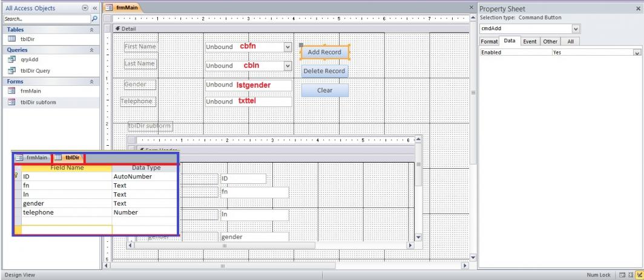Switch to the All tab in Property Sheet
Viewport: 644px width, 280px height.
click(x=570, y=42)
